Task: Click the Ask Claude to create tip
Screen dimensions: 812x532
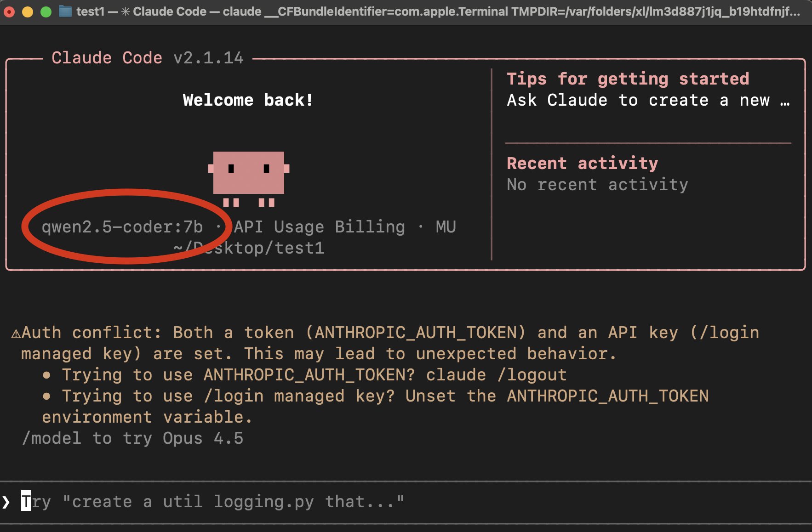Action: click(x=648, y=100)
